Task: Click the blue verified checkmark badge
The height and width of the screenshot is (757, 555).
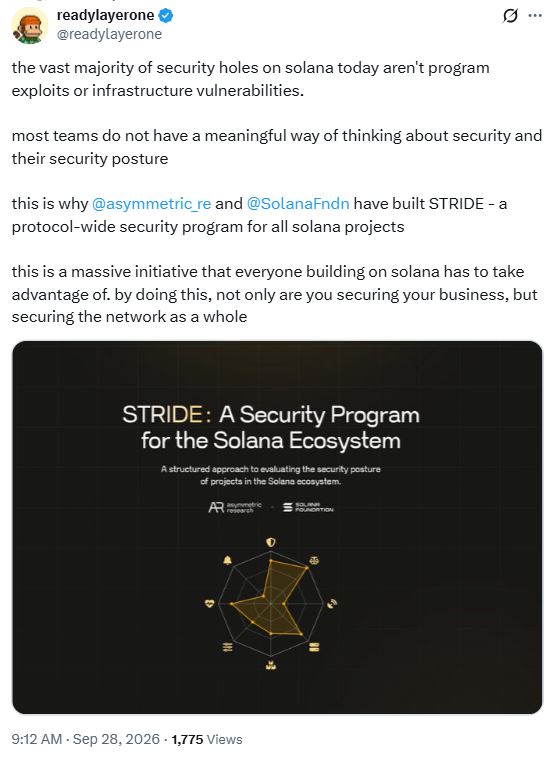Action: pos(166,15)
